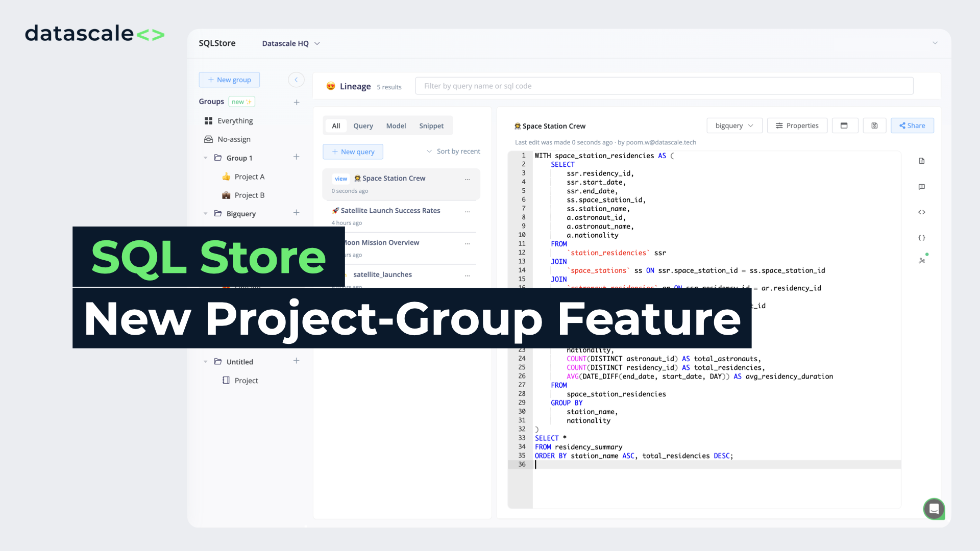Open the comments icon in editor sidebar
Viewport: 980px width, 551px height.
pos(922,187)
